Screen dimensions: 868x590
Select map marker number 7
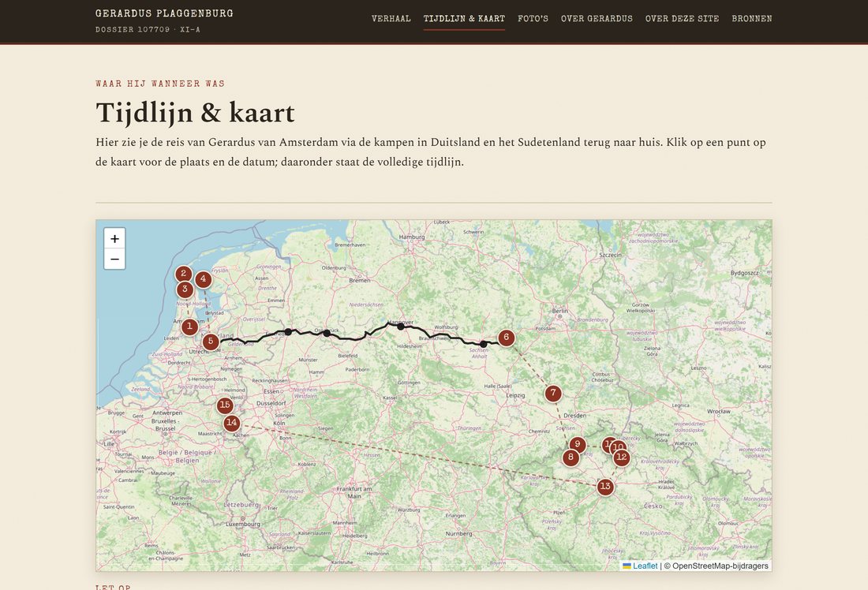(x=553, y=393)
